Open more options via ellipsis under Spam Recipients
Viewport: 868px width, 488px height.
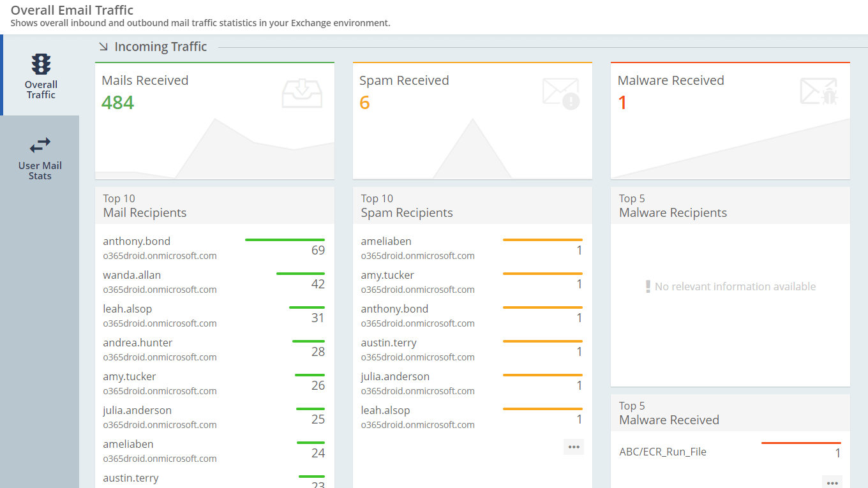573,447
